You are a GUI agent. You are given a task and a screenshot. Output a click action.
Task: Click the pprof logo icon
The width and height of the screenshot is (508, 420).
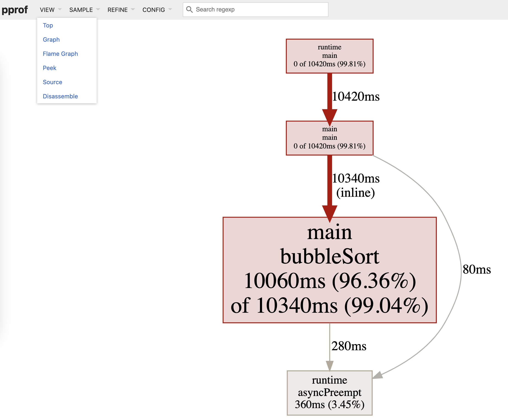tap(14, 9)
